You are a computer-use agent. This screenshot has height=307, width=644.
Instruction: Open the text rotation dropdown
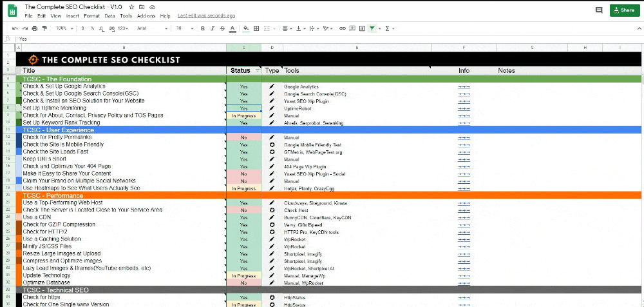(x=327, y=28)
